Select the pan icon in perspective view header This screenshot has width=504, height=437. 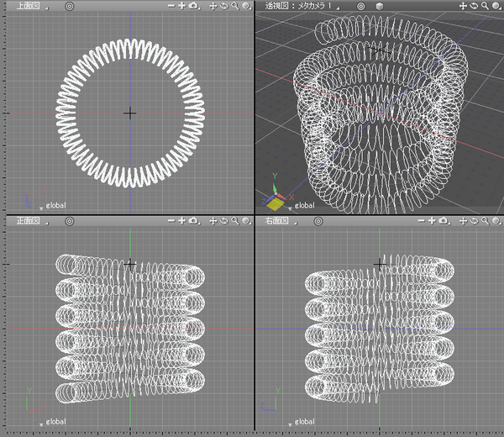(463, 6)
